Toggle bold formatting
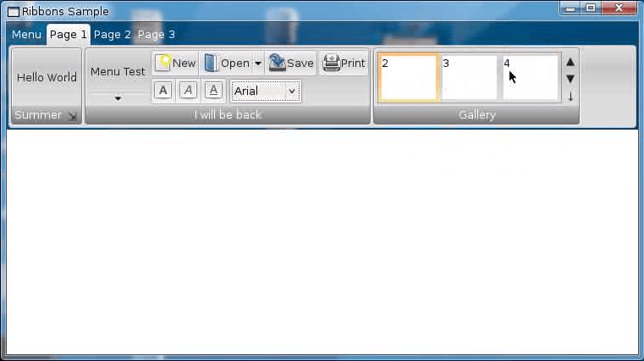The height and width of the screenshot is (361, 644). point(163,91)
